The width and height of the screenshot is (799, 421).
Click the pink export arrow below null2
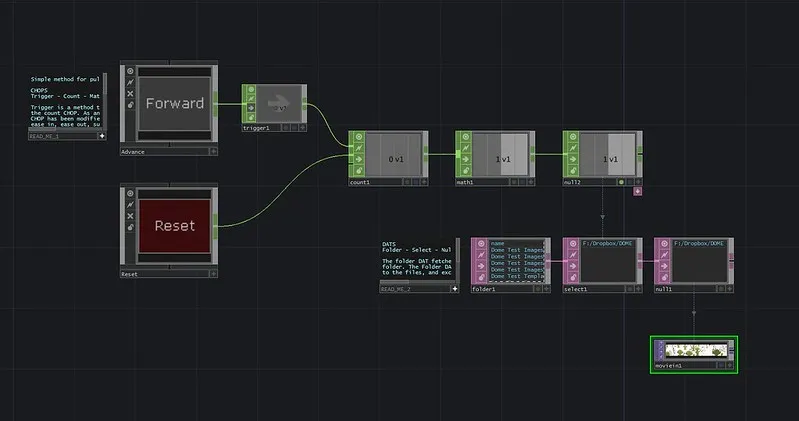[637, 192]
